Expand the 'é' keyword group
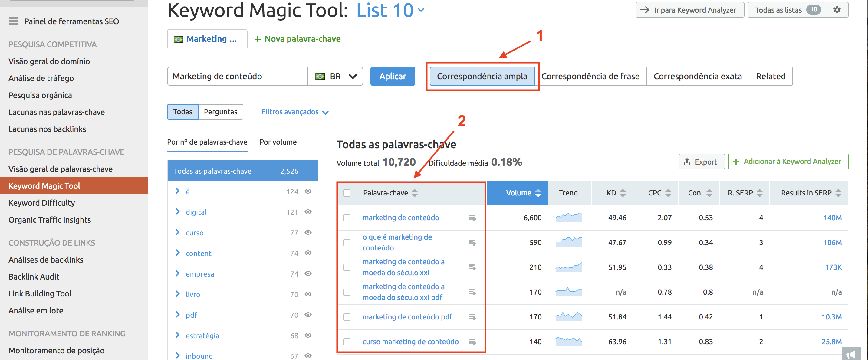The height and width of the screenshot is (360, 868). tap(178, 191)
